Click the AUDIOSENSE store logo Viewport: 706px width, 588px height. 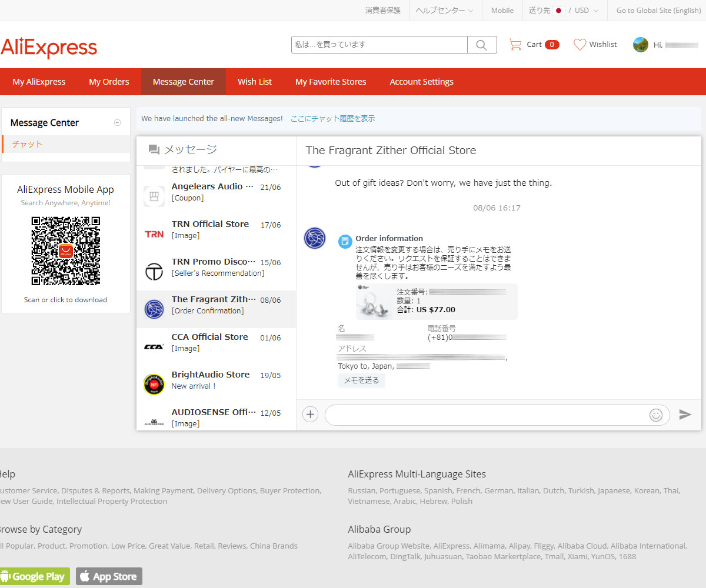click(154, 422)
